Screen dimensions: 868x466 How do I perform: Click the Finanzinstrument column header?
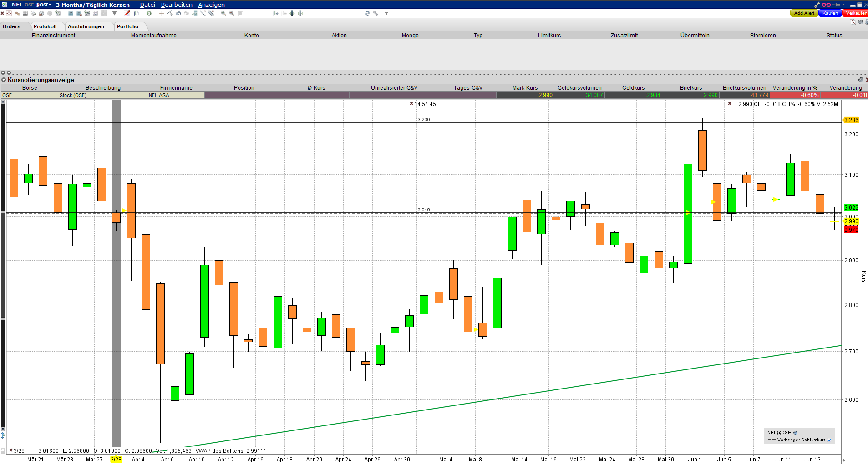(x=54, y=35)
